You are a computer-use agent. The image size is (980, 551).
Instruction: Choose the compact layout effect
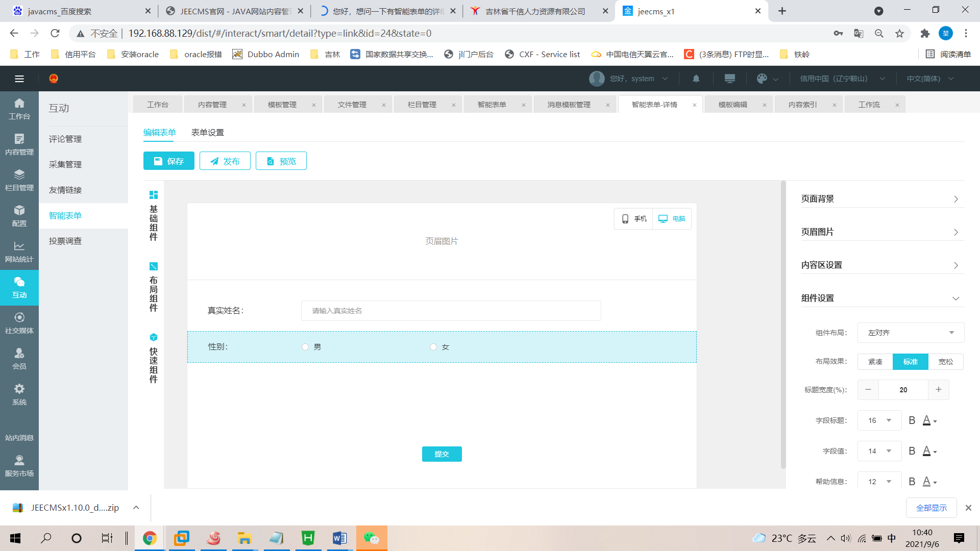coord(875,362)
